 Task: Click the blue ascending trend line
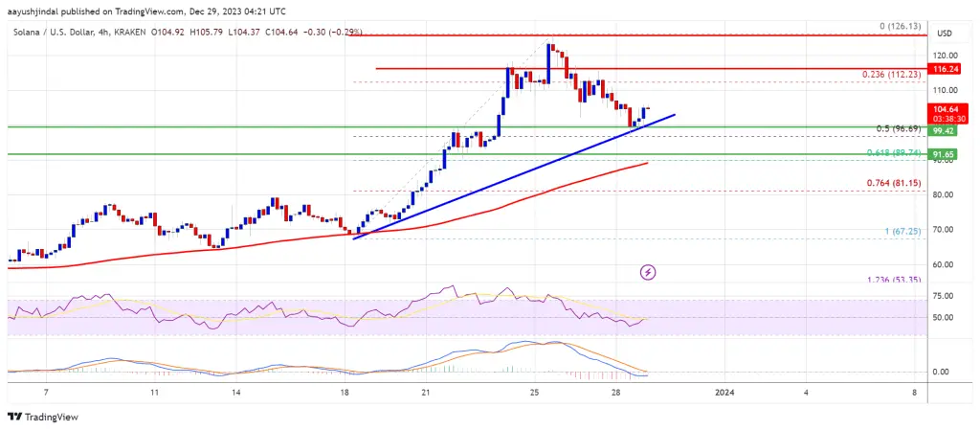tap(514, 177)
